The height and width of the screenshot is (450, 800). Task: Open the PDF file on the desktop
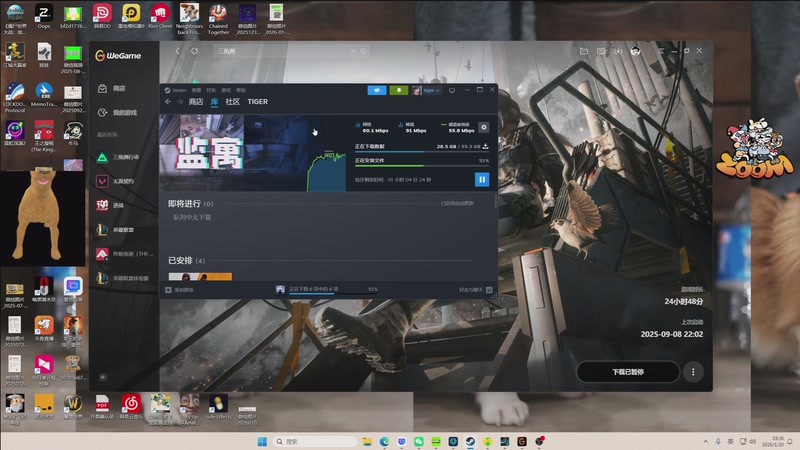[x=102, y=407]
